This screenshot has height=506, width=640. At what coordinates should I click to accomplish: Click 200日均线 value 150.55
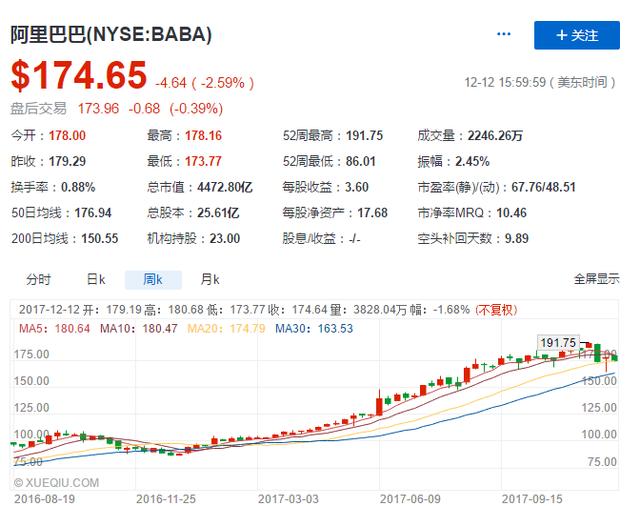100,238
